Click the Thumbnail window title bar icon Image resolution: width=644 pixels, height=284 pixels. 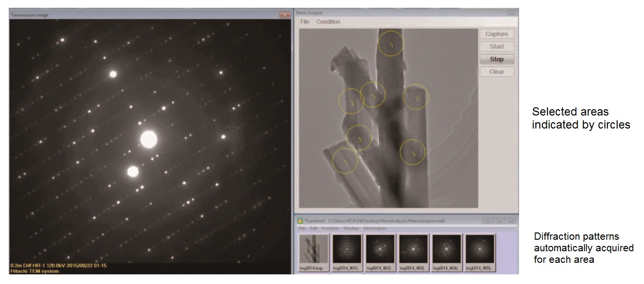pos(300,221)
